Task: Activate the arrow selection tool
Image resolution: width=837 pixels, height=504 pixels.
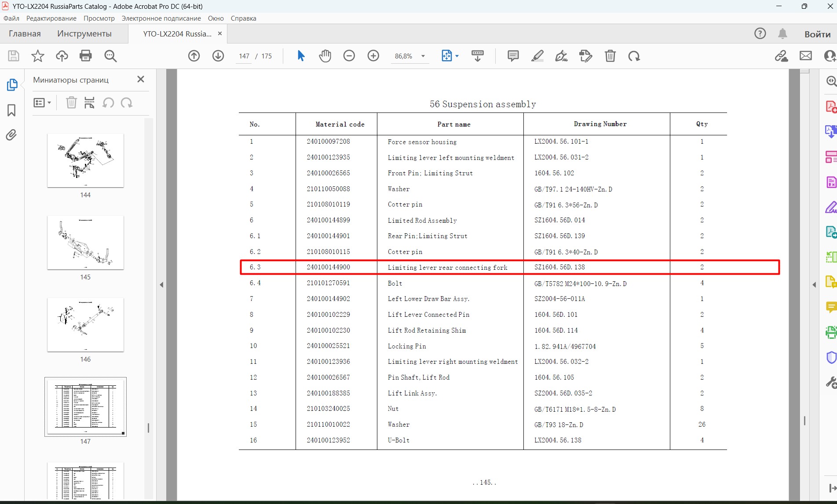Action: pyautogui.click(x=301, y=56)
